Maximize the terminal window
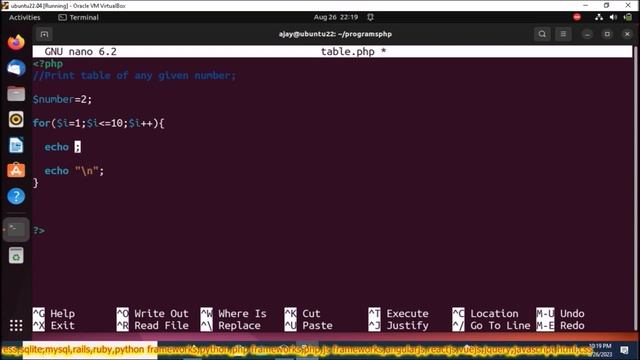 pyautogui.click(x=607, y=34)
